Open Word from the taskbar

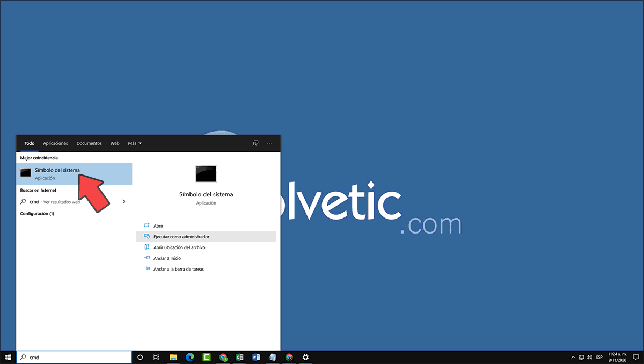256,357
